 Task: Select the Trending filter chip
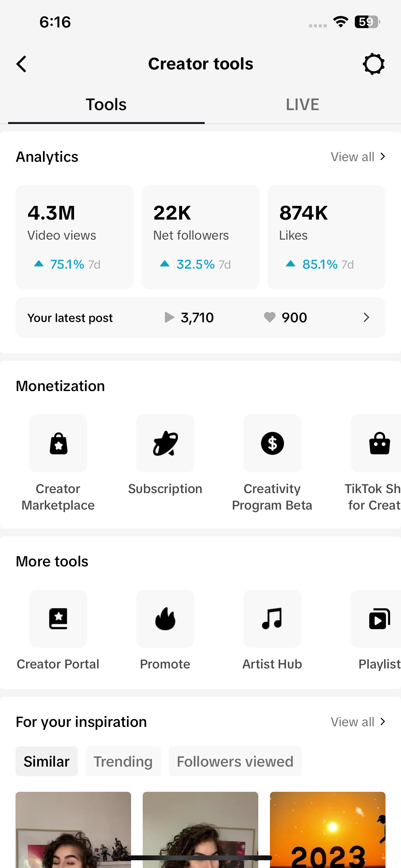click(123, 761)
